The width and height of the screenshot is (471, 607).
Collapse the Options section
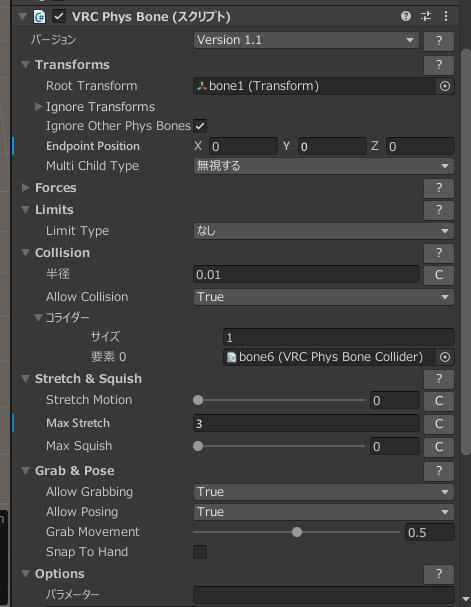click(26, 574)
